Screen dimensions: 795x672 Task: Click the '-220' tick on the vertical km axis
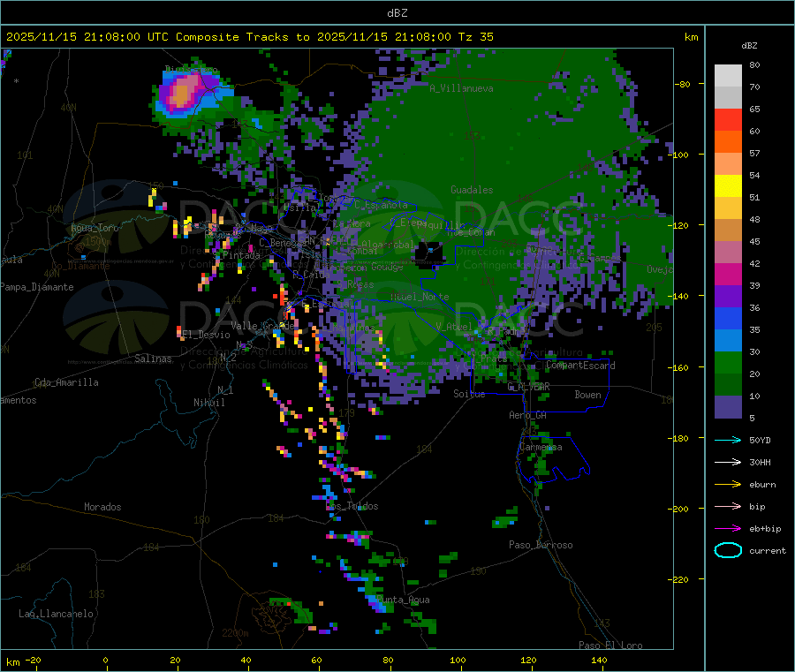pos(680,580)
